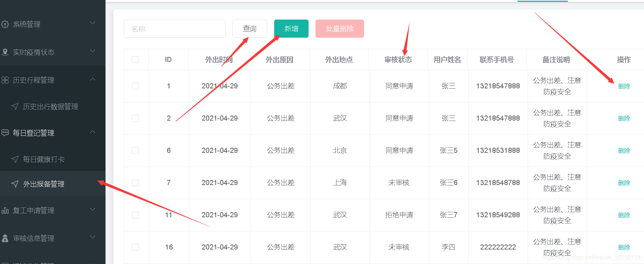Expand the 复工申请管理 chevron arrow
Screen dimensions: 644x264
click(93, 210)
